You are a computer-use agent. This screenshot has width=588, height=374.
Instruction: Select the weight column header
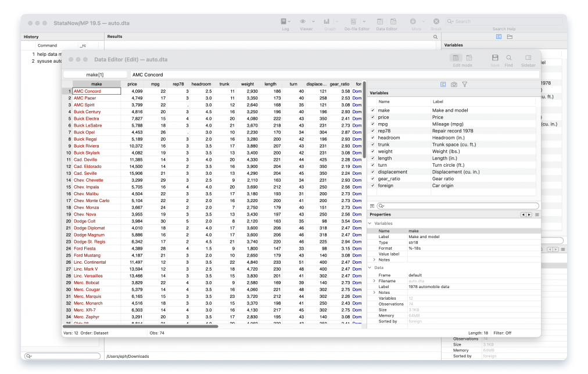point(248,84)
